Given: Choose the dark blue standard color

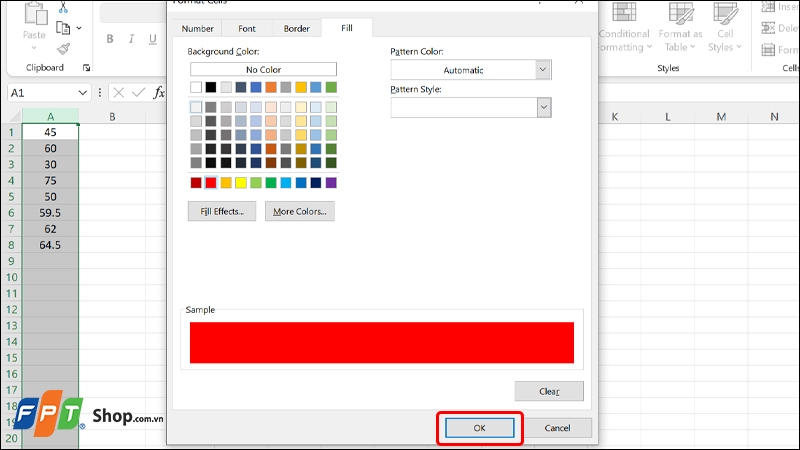Looking at the screenshot, I should click(x=316, y=183).
